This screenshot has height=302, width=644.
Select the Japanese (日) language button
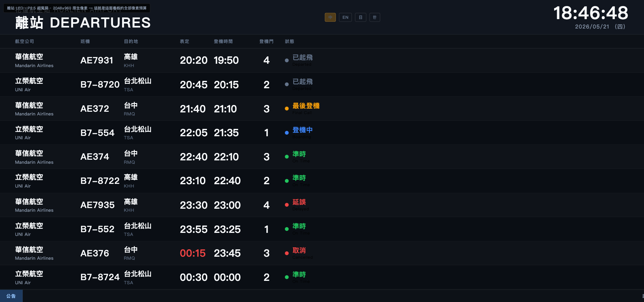point(361,17)
